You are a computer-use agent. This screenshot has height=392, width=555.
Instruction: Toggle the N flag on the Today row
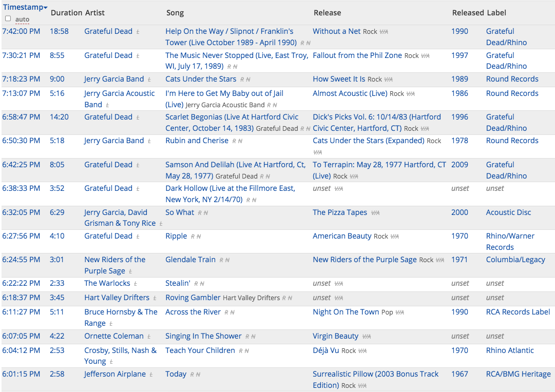198,375
